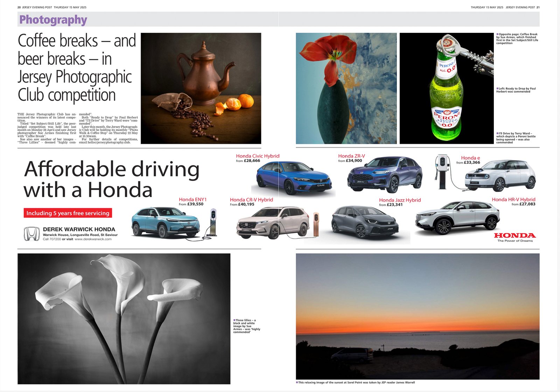The image size is (560, 392).
Task: Click the 'Three lillies' photo caption
Action: [x=247, y=326]
